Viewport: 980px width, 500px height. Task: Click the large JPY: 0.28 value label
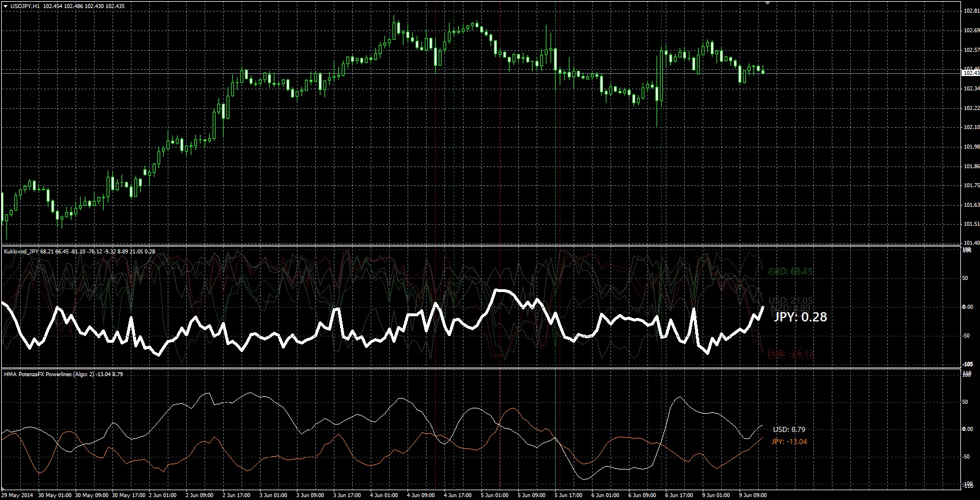(800, 317)
